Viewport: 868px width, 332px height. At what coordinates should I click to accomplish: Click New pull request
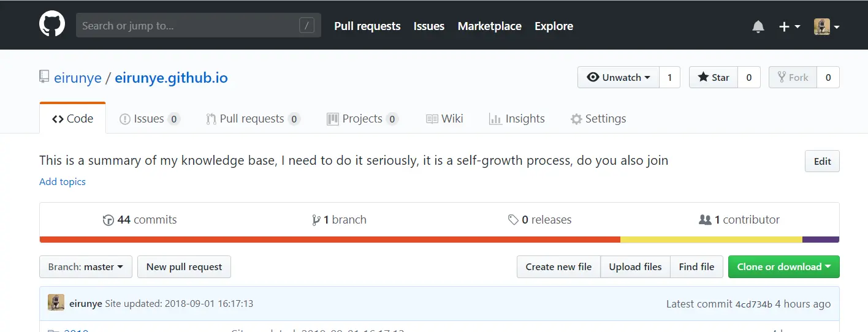pos(184,267)
